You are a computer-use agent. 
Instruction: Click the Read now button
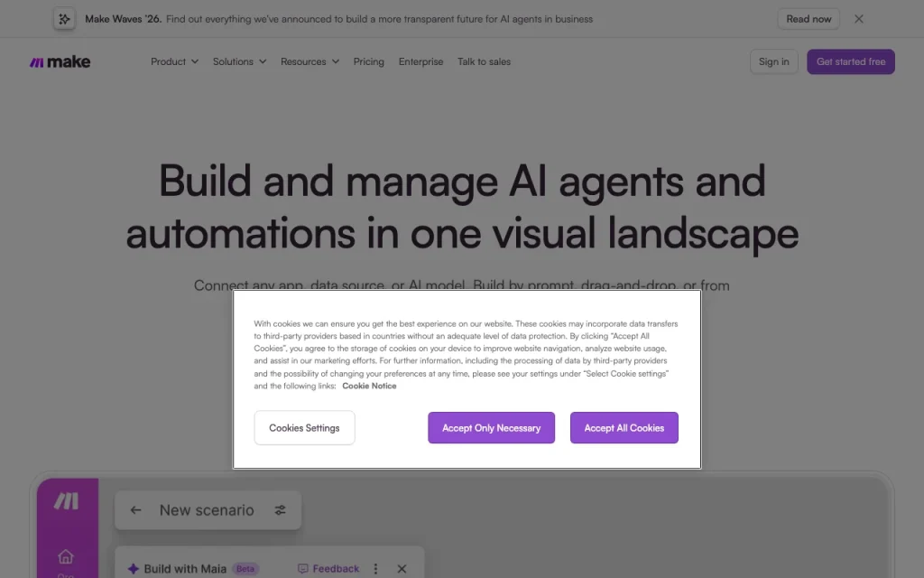click(x=808, y=19)
